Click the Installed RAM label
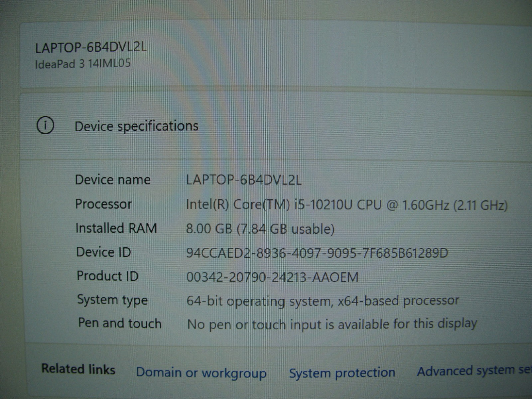Screen dimensions: 532x399 click(x=116, y=228)
